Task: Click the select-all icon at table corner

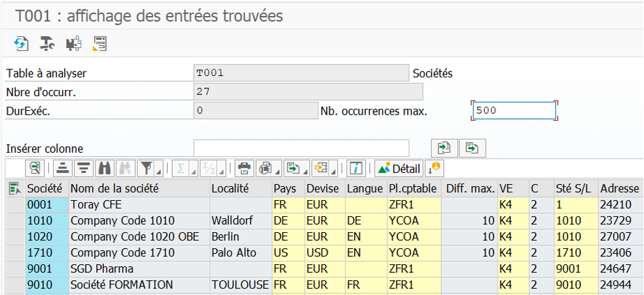Action: click(14, 189)
